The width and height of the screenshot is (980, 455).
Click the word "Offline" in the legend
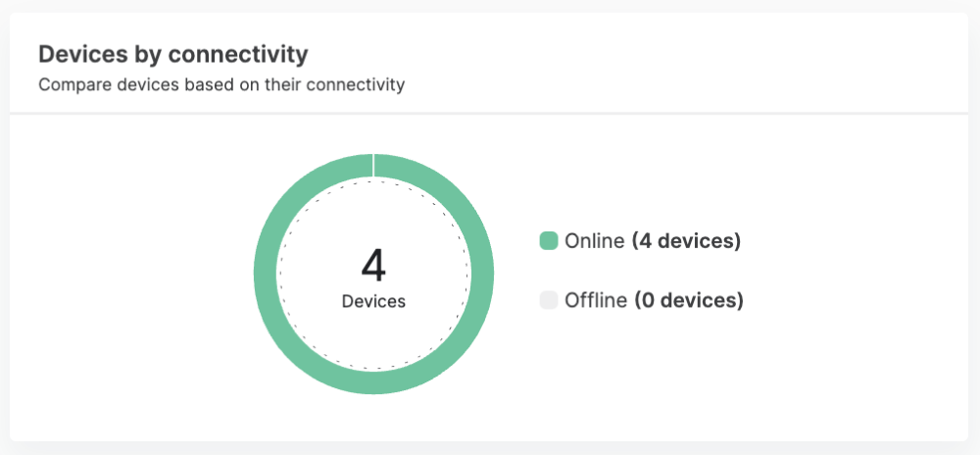point(596,300)
